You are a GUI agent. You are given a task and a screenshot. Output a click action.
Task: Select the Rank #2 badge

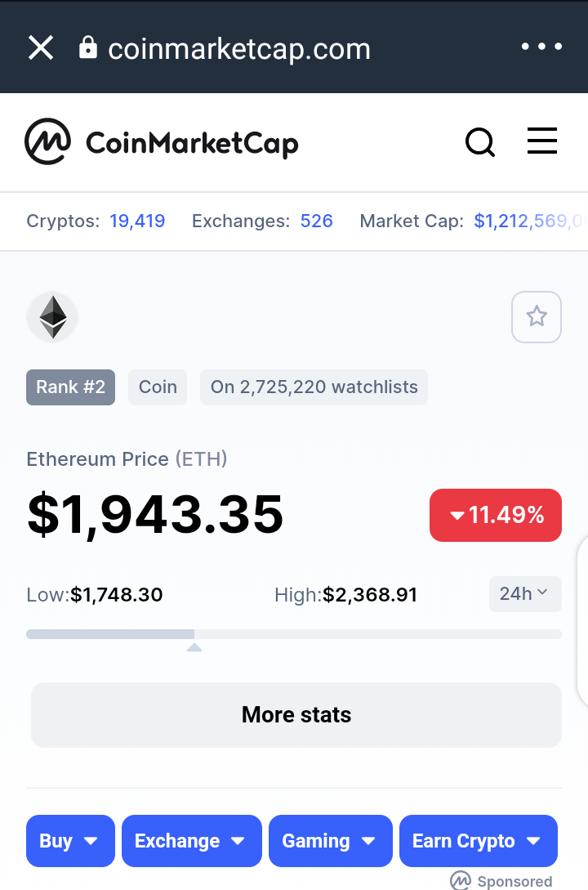point(70,387)
